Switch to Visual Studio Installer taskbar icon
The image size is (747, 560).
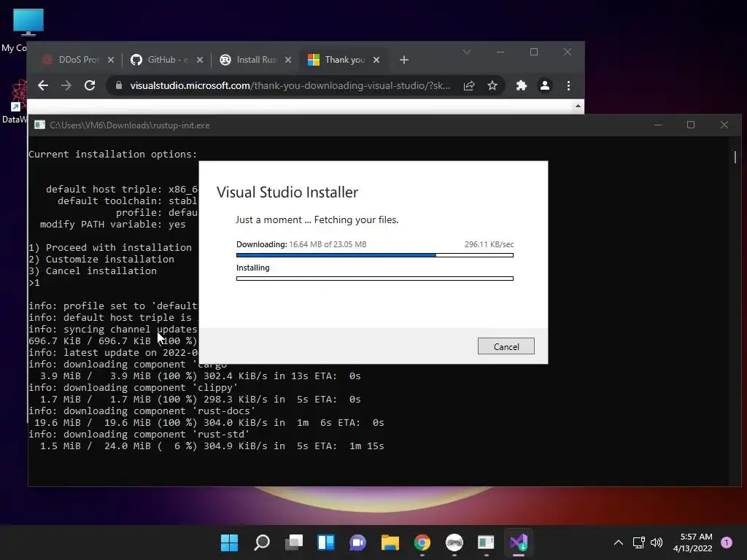(519, 542)
